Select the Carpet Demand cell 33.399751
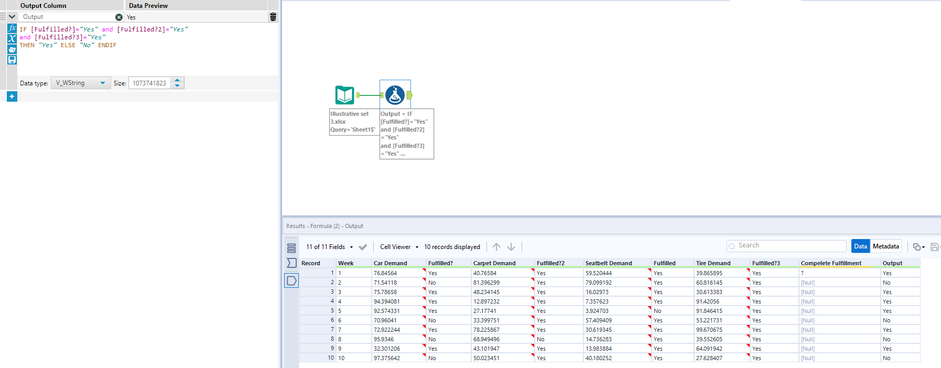Screen dimensions: 941x368 pos(502,321)
